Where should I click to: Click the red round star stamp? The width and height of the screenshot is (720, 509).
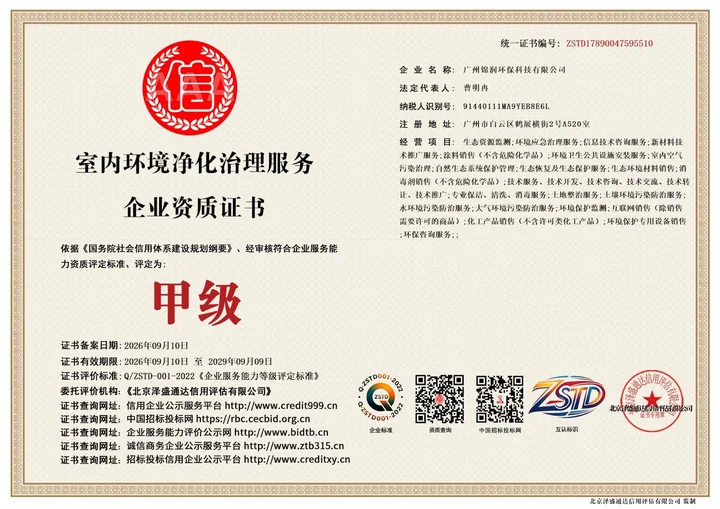(651, 401)
